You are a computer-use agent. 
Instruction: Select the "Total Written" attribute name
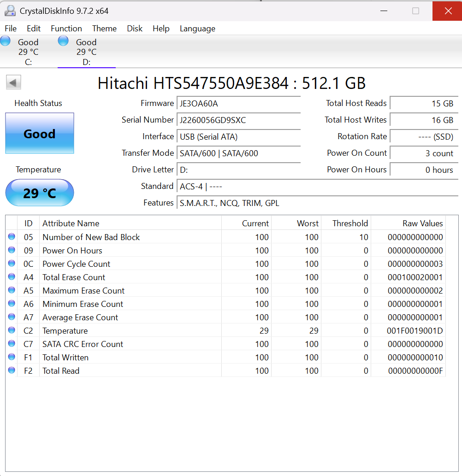tap(65, 357)
